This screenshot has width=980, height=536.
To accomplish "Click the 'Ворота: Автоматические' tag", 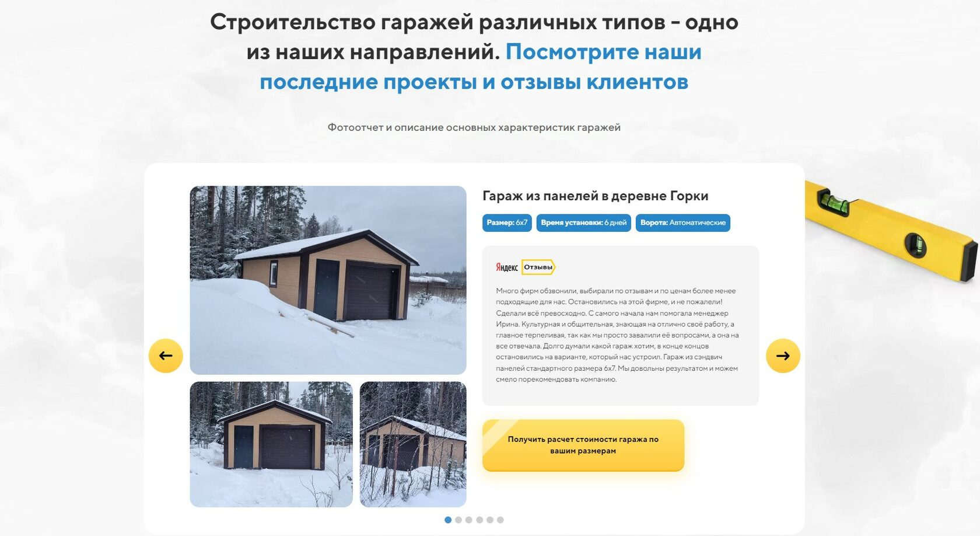I will 683,222.
